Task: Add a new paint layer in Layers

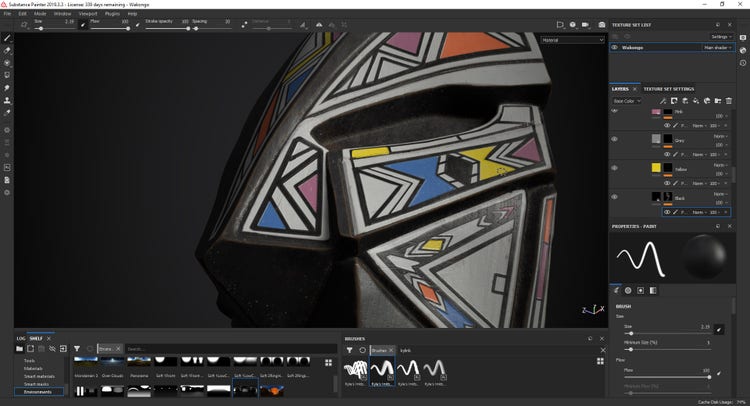Action: (x=685, y=101)
